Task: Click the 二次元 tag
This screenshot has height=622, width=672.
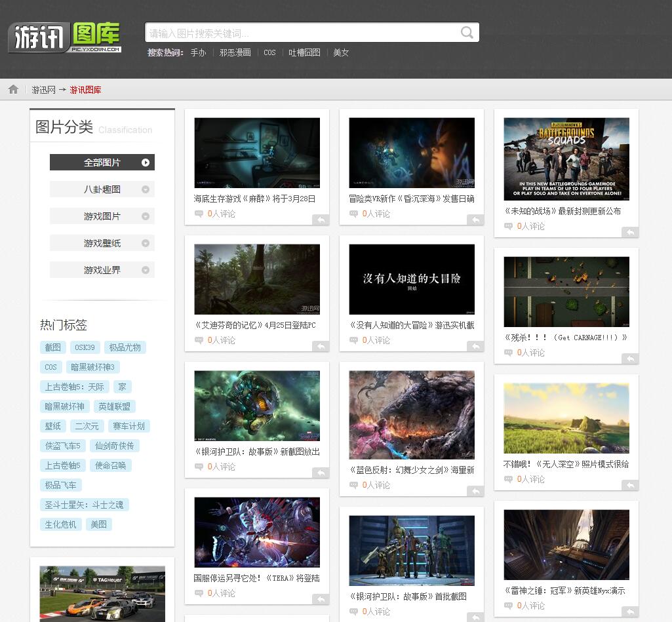Action: tap(87, 426)
